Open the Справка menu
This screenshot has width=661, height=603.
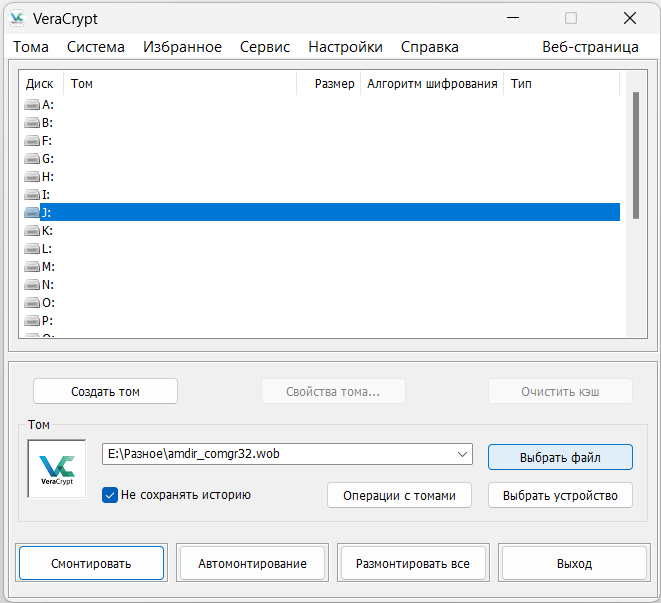tap(430, 47)
